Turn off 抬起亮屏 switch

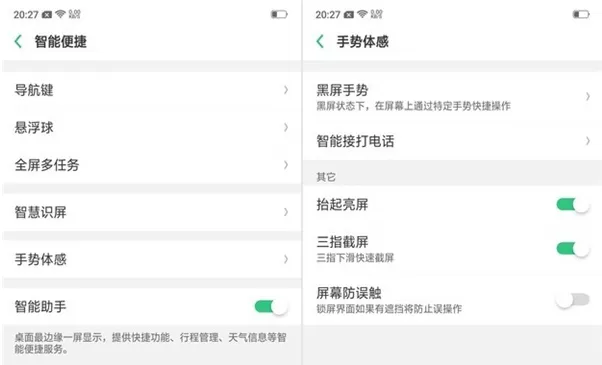(573, 205)
